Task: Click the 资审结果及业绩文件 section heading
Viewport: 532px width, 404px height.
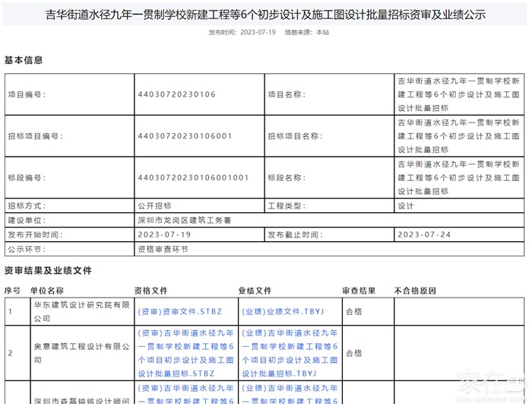Action: [48, 271]
